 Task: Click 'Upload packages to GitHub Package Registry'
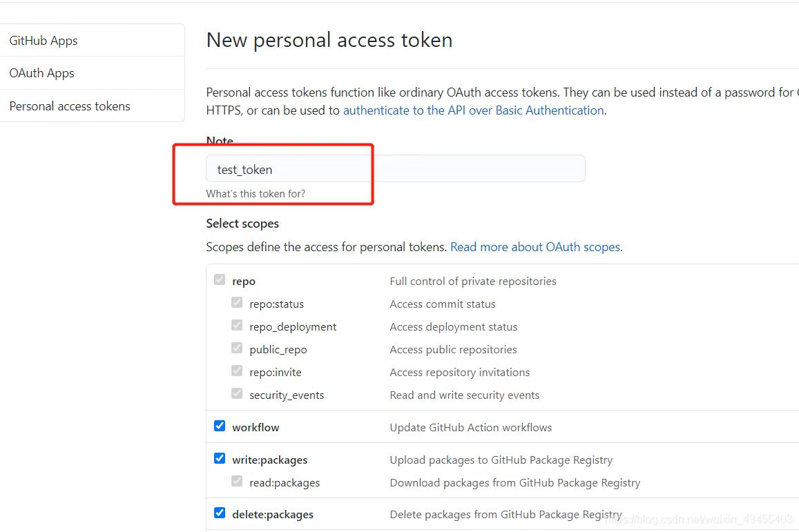tap(501, 460)
